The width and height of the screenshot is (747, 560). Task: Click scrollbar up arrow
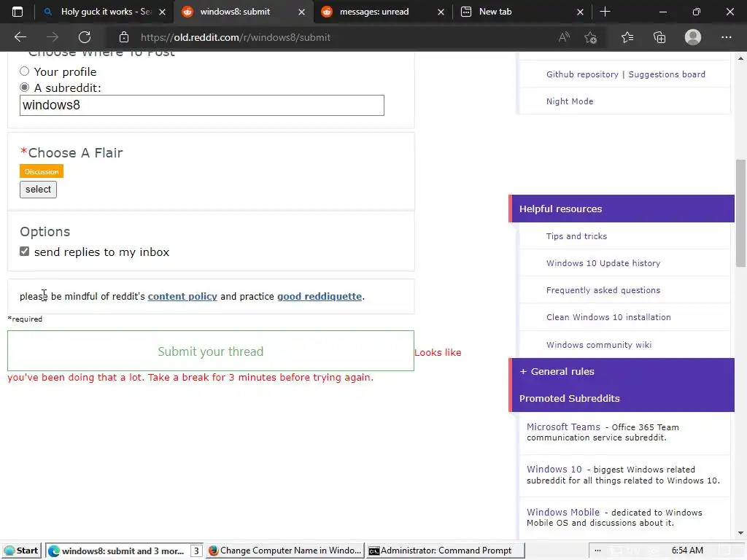point(740,58)
